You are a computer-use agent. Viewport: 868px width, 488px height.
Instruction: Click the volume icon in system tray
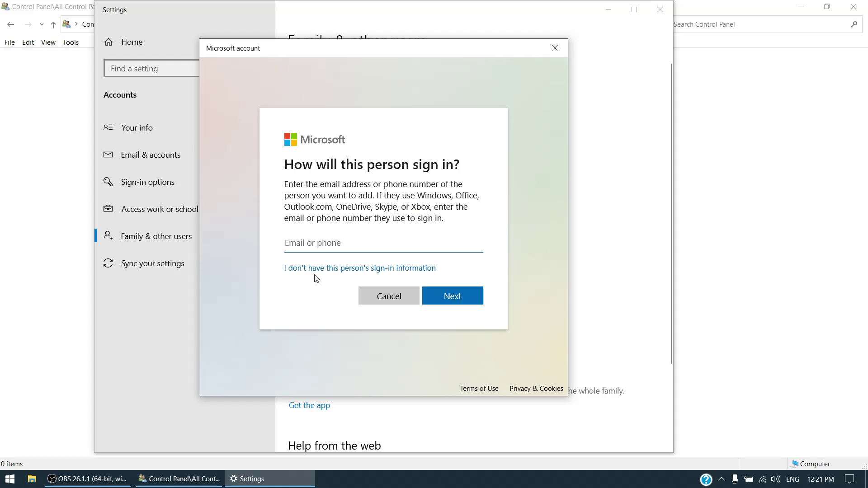pyautogui.click(x=776, y=479)
